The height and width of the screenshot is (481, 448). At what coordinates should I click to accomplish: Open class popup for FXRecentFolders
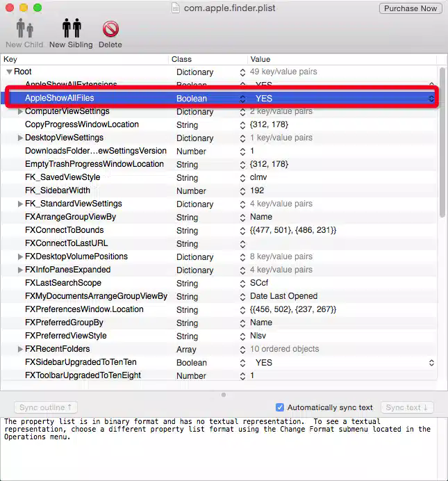(242, 350)
